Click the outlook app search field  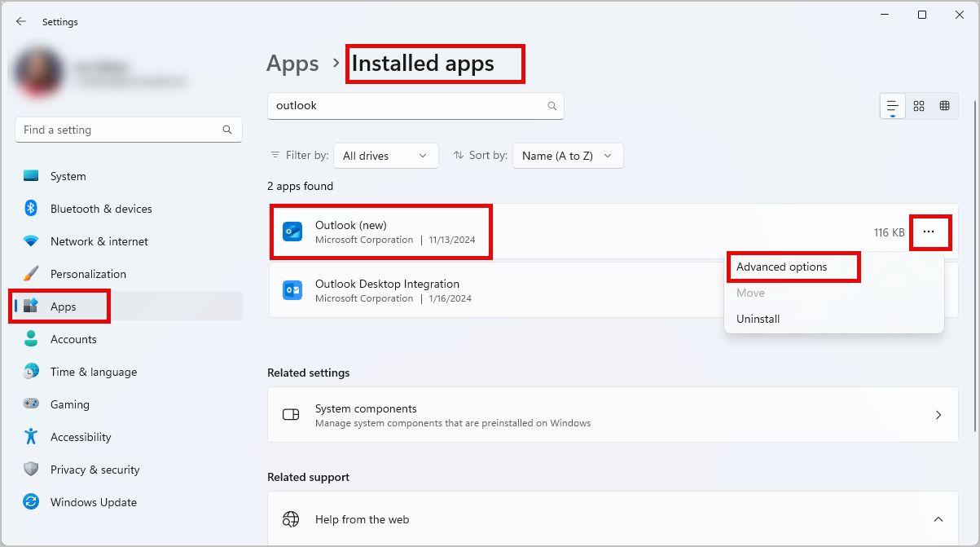click(415, 106)
